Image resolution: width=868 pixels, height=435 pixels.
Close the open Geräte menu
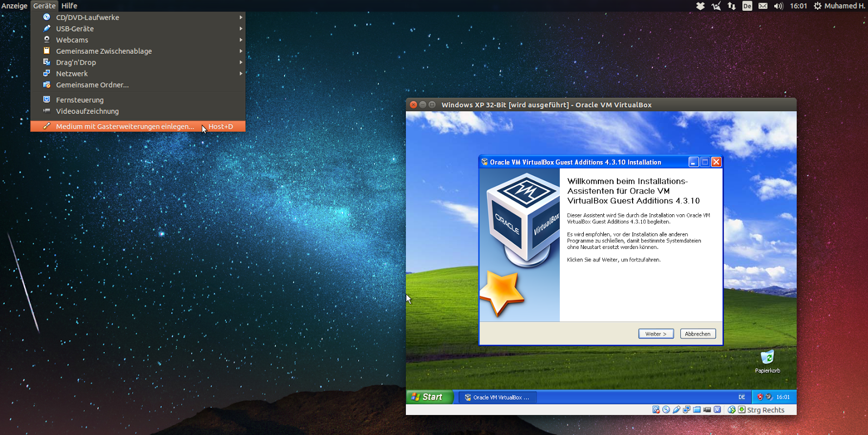tap(44, 5)
